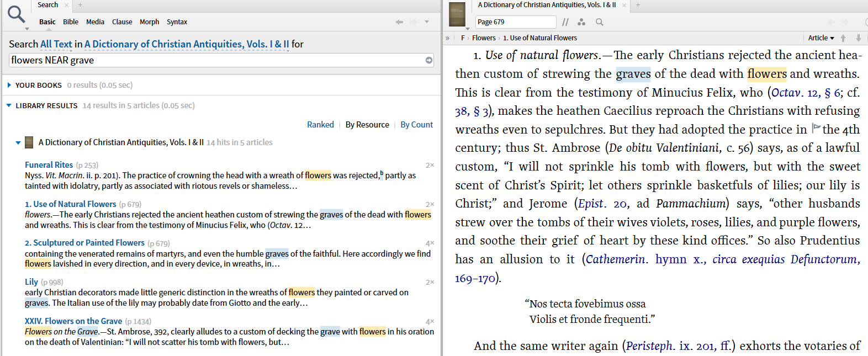This screenshot has height=356, width=868.
Task: Close the Dictionary of Christian Antiquities tab
Action: (624, 5)
